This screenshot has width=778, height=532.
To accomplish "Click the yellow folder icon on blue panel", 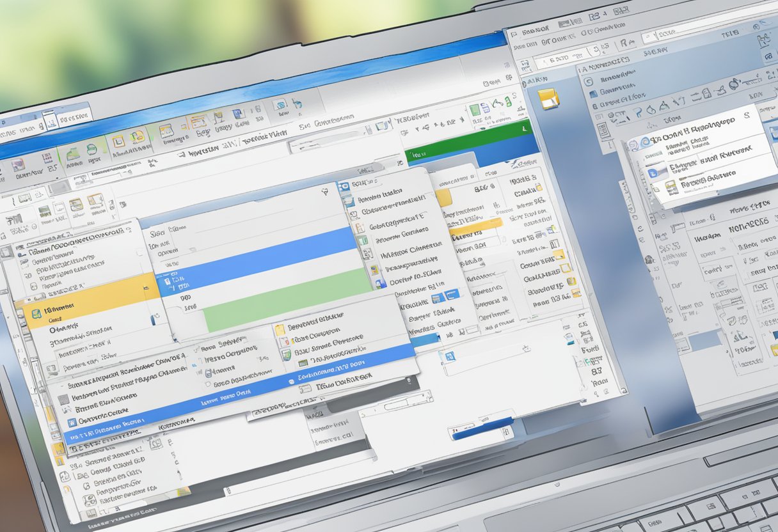I will click(x=548, y=98).
